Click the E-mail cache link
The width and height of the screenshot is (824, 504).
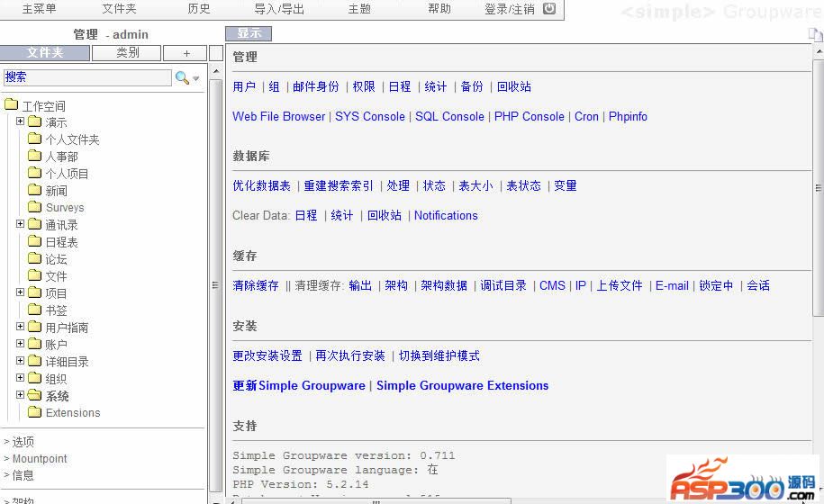(672, 285)
